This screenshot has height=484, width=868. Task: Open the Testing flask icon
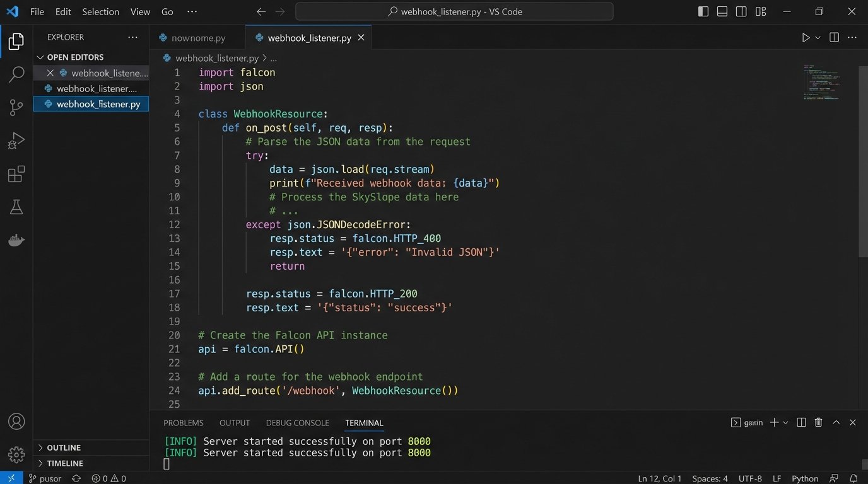[16, 207]
